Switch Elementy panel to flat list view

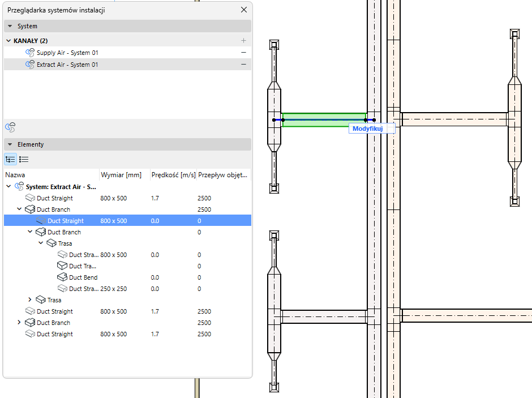pos(24,159)
